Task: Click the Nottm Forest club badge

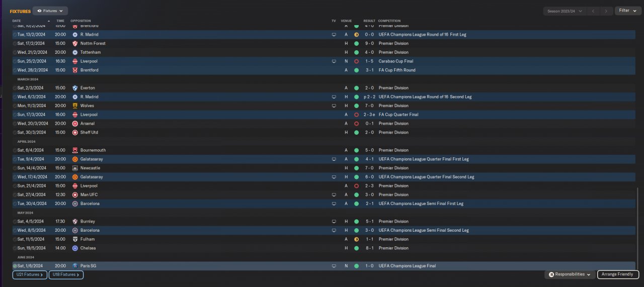Action: pyautogui.click(x=75, y=43)
